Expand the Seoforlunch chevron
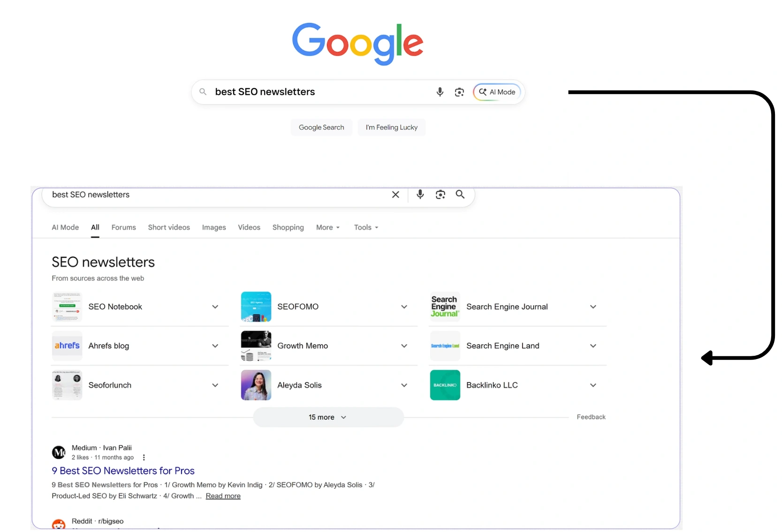The height and width of the screenshot is (532, 782). (215, 385)
